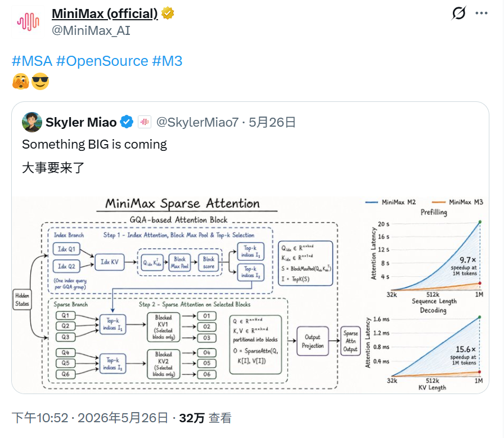504x438 pixels.
Task: Open quoted tweet's 5月26日 date link
Action: (272, 122)
